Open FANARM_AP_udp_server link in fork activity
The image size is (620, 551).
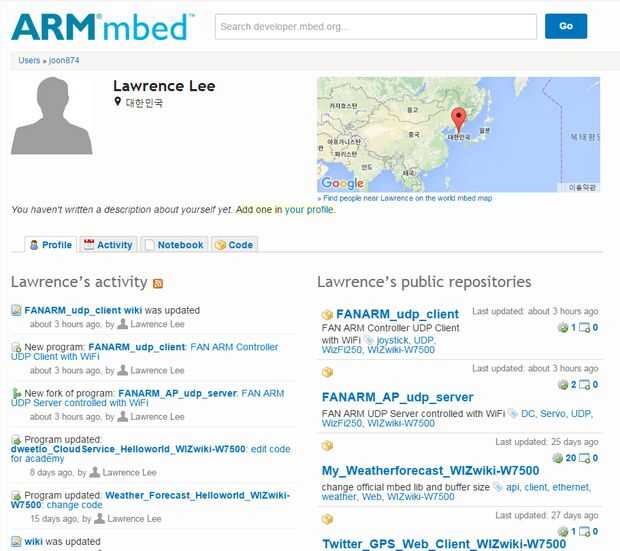click(x=177, y=393)
